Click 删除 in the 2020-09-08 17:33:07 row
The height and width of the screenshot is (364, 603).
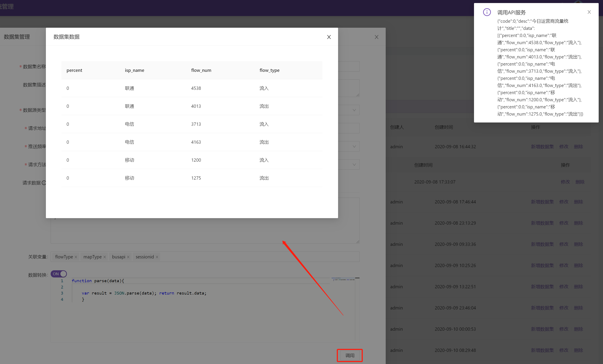tap(580, 182)
